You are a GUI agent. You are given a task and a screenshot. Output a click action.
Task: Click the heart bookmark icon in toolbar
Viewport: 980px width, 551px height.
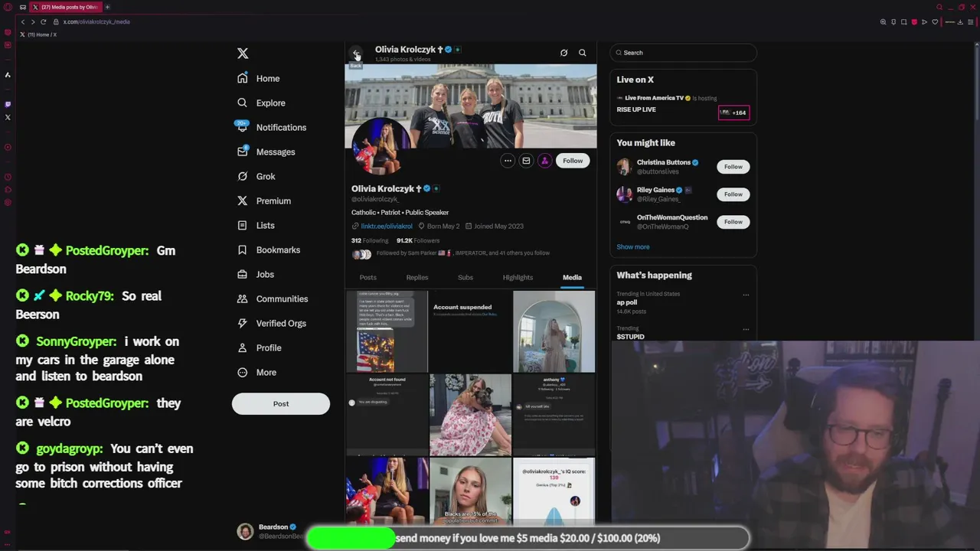[x=935, y=21]
